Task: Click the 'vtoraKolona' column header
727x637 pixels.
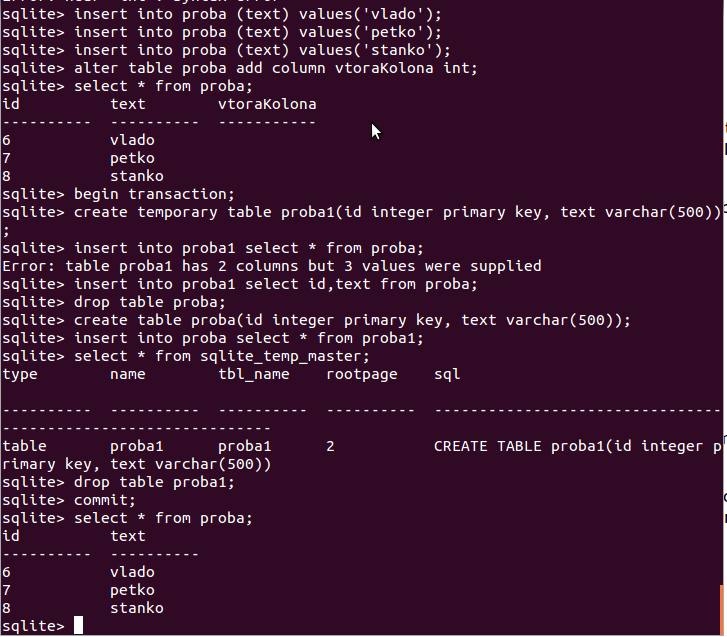Action: 267,104
